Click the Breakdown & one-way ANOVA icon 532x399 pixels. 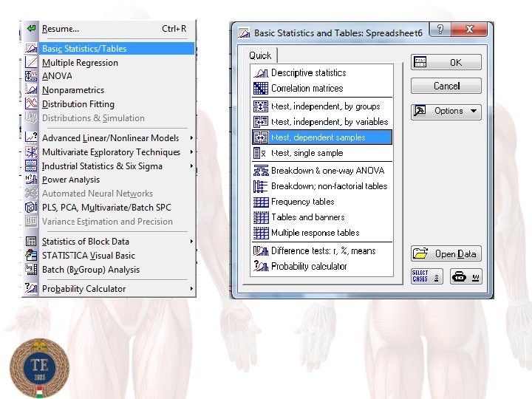(261, 171)
